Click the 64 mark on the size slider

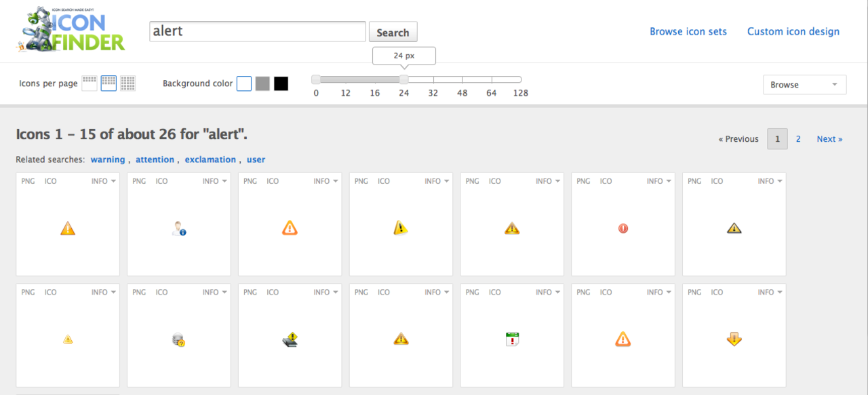click(x=491, y=79)
